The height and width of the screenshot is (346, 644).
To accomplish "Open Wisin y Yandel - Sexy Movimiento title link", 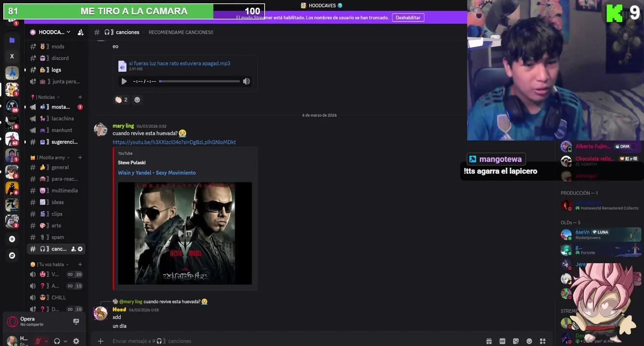I will tap(157, 173).
